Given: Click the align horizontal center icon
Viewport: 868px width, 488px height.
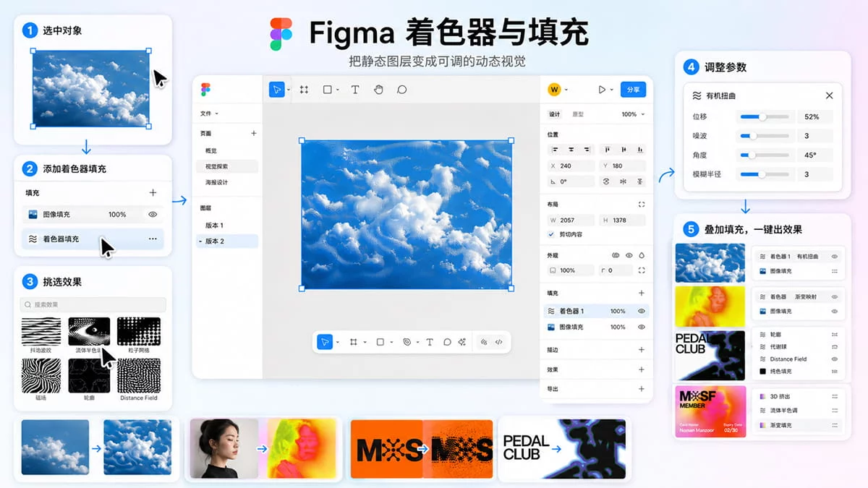Looking at the screenshot, I should tap(571, 150).
